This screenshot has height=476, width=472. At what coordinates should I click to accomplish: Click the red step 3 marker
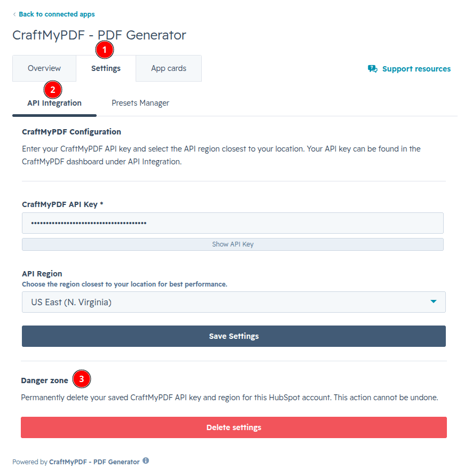click(81, 379)
